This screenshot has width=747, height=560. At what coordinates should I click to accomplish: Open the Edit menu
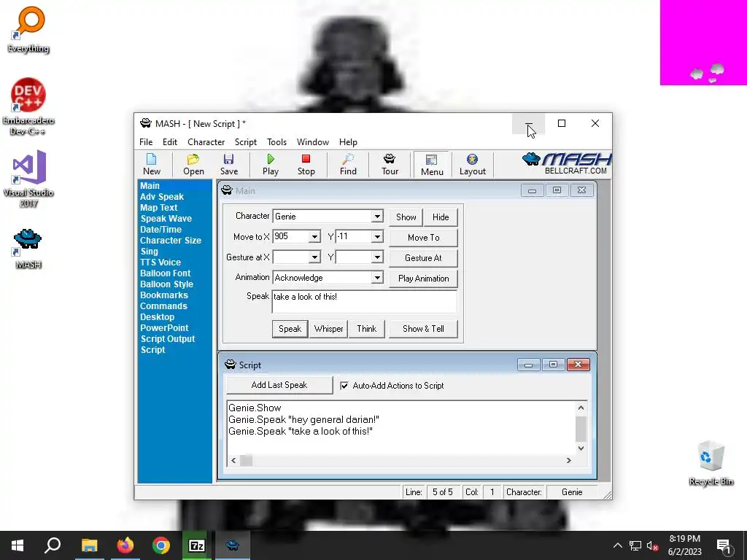[x=169, y=142]
